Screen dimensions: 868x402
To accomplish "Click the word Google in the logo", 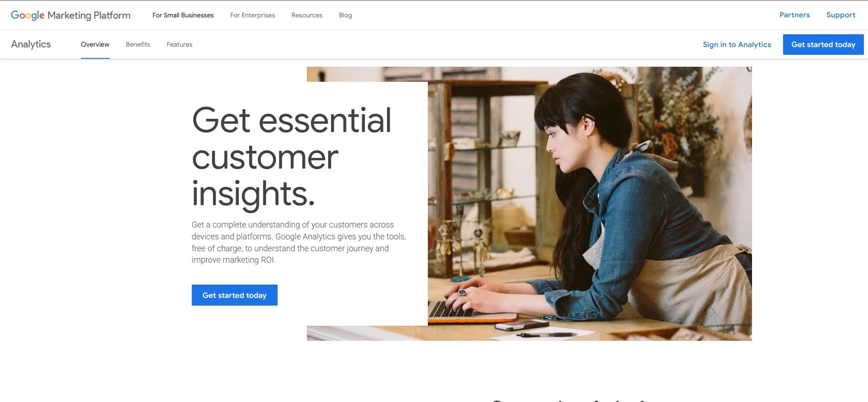I will coord(28,15).
